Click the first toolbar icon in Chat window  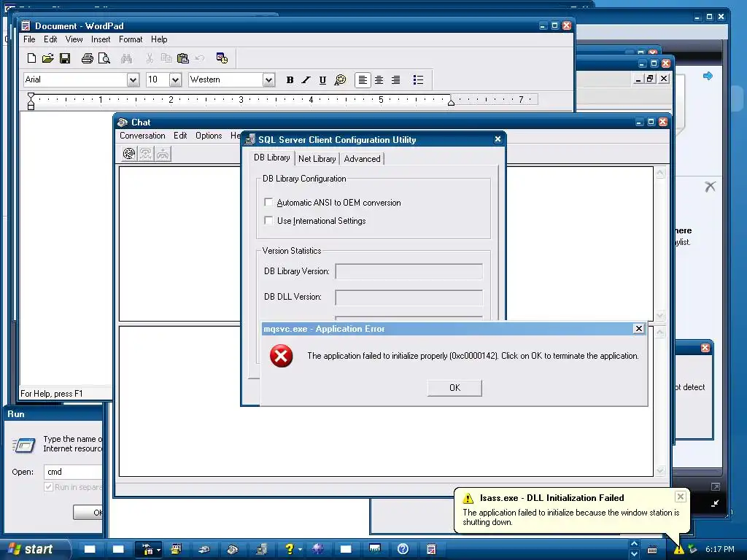coord(129,154)
